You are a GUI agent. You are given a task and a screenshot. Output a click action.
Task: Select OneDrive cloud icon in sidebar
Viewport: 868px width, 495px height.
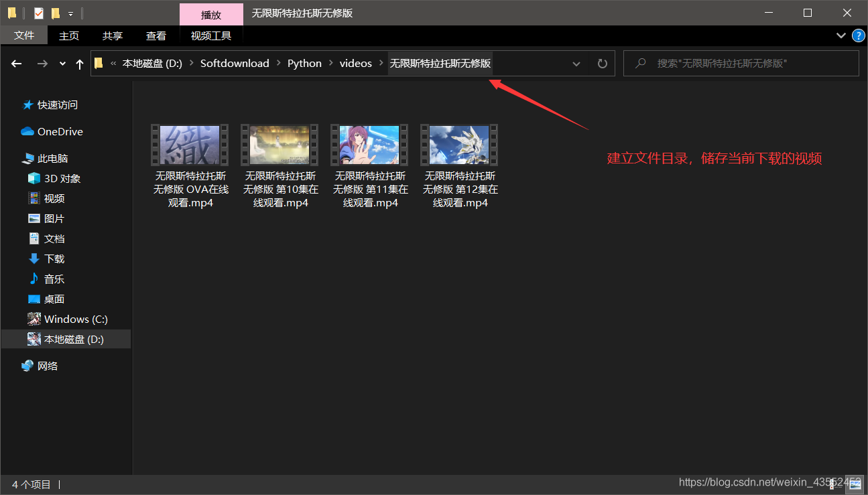[x=27, y=132]
